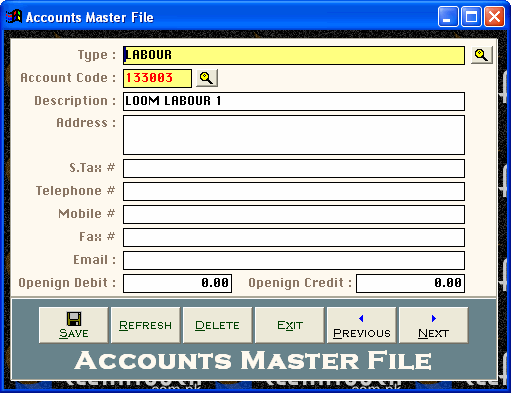Click the Refresh button
511x393 pixels.
click(x=145, y=325)
